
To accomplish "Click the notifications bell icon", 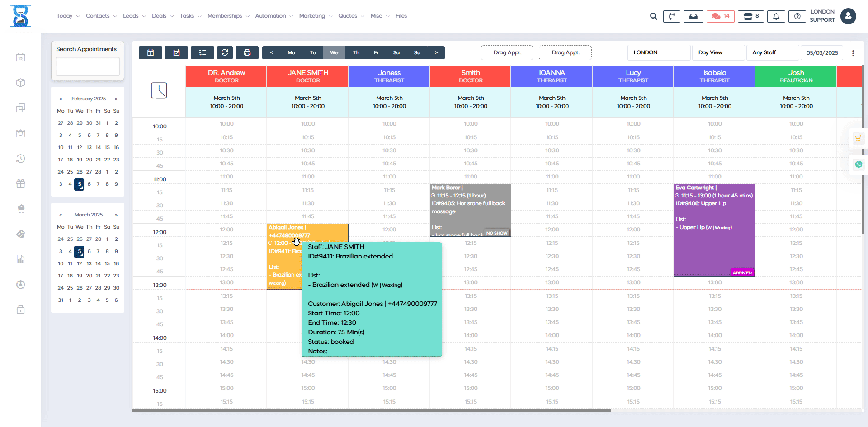I will coord(776,16).
